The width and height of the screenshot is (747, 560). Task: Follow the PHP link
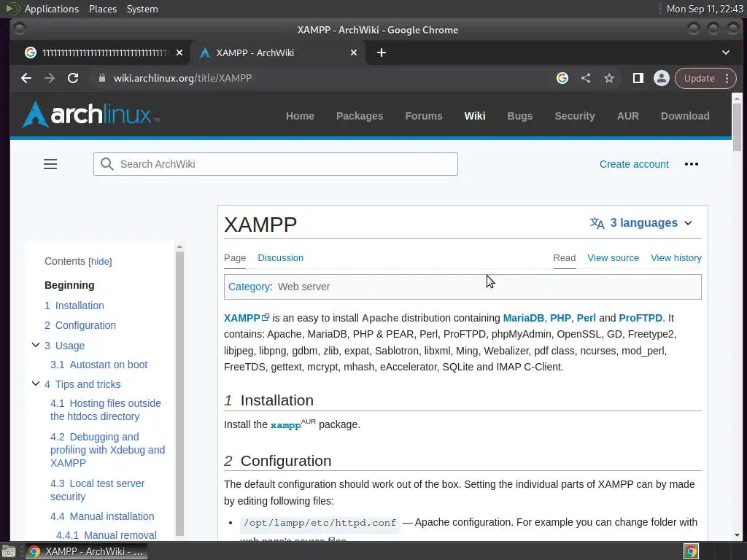coord(560,318)
